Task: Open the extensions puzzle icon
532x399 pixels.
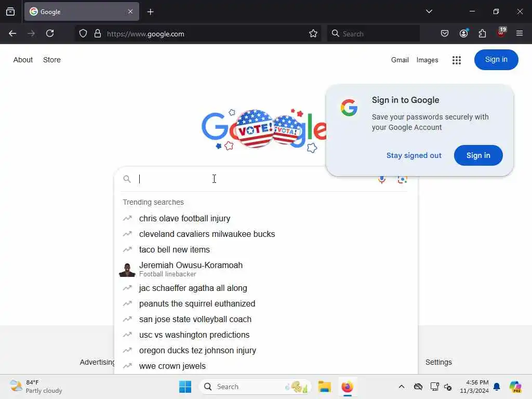Action: [x=482, y=34]
